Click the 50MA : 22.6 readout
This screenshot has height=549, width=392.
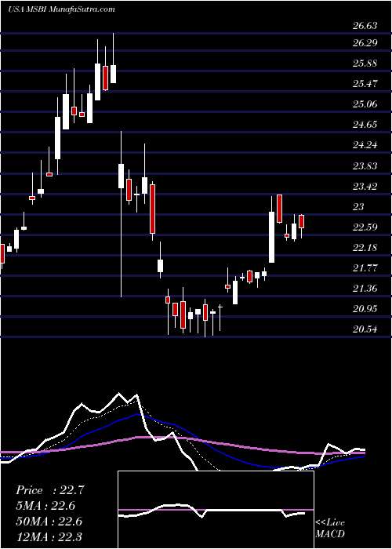(x=49, y=522)
